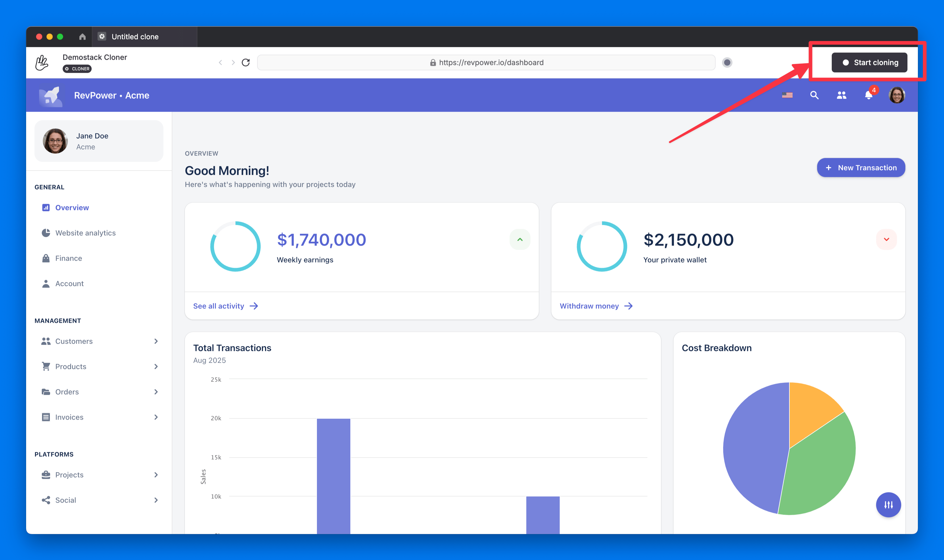Open the floating settings sliders button
This screenshot has height=560, width=944.
(x=888, y=505)
